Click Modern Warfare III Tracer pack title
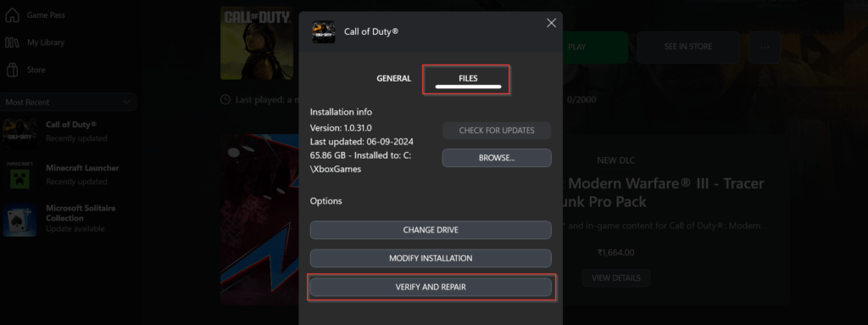The height and width of the screenshot is (325, 868). pos(663,192)
